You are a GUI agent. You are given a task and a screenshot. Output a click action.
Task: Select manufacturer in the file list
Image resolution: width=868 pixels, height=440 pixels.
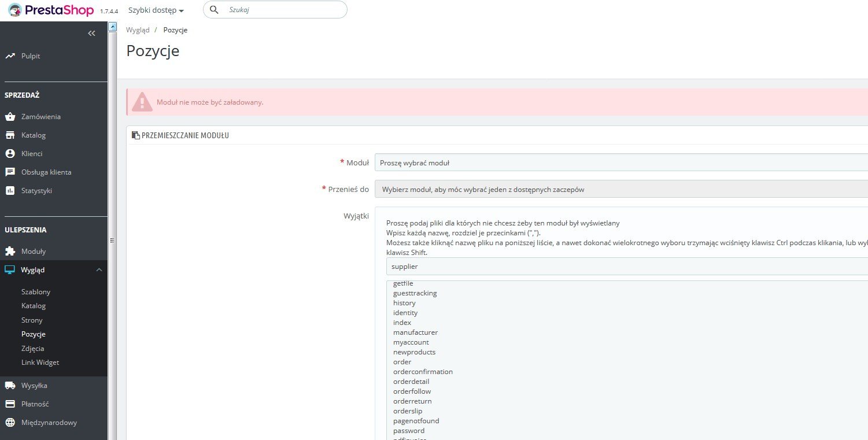pos(415,332)
